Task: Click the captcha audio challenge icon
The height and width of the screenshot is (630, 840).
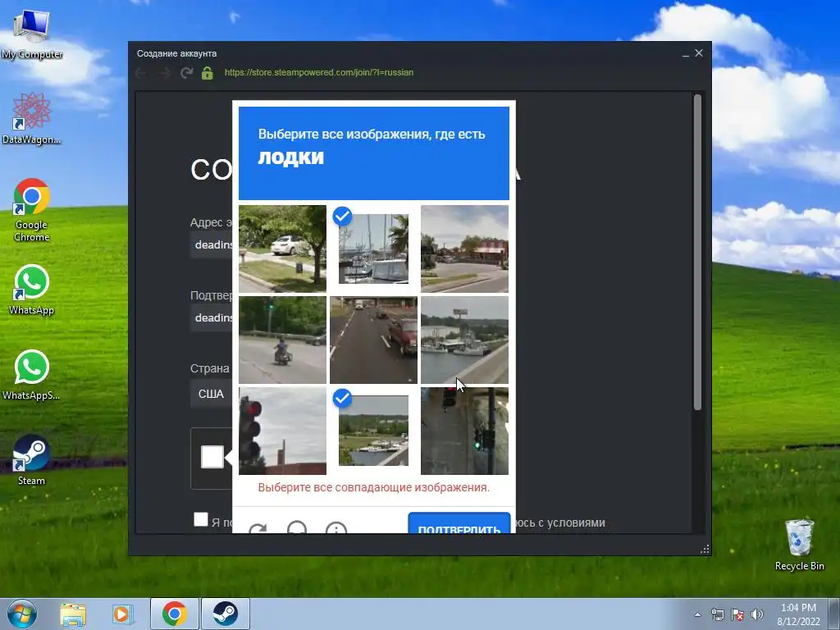Action: click(x=297, y=528)
